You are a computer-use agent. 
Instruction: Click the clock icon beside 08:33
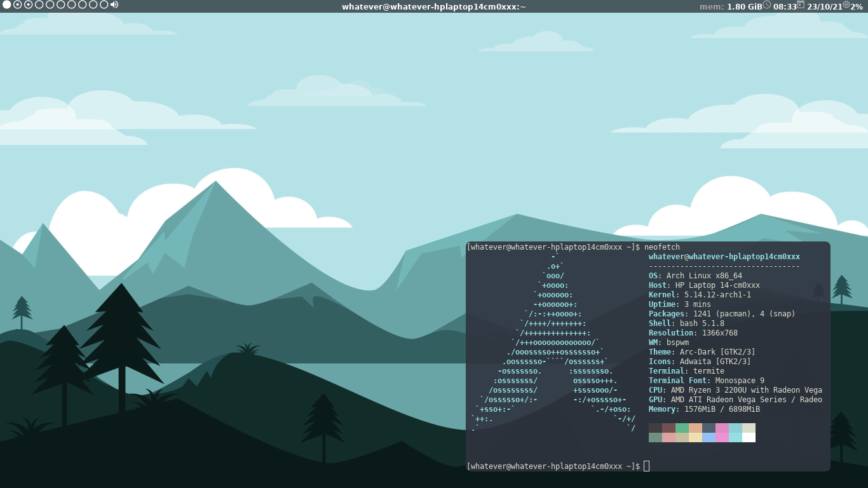point(767,4)
